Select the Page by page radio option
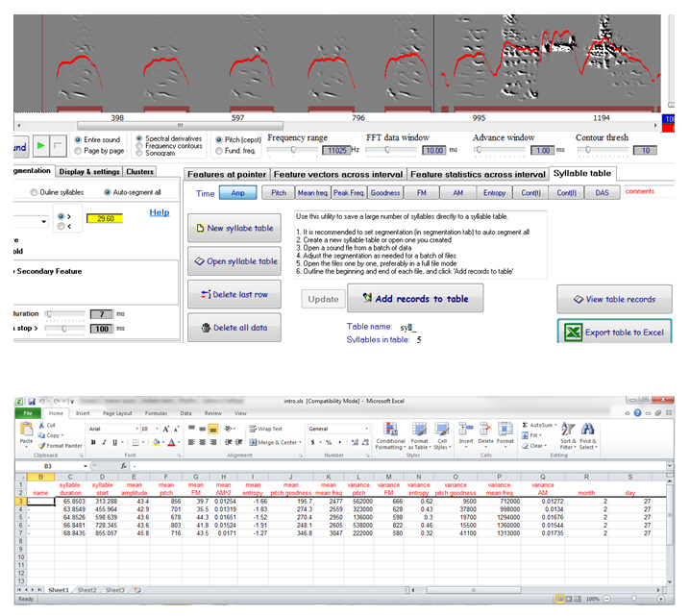 click(x=78, y=151)
